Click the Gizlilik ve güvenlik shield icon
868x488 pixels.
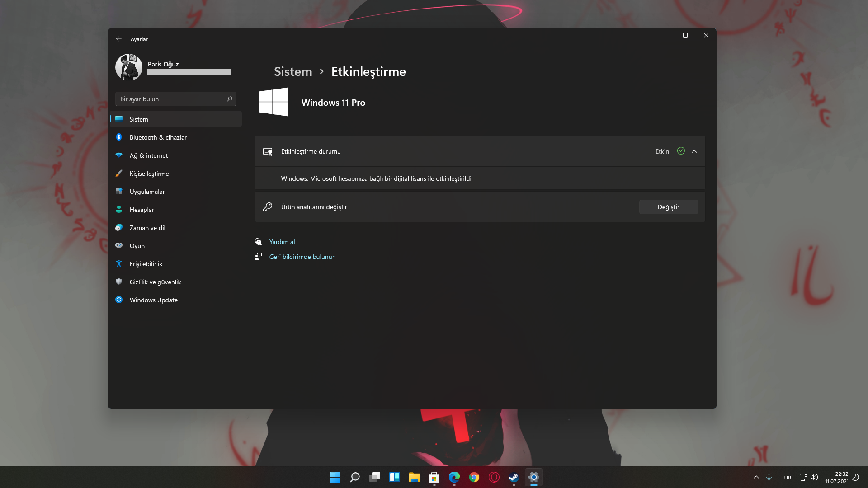pyautogui.click(x=119, y=282)
